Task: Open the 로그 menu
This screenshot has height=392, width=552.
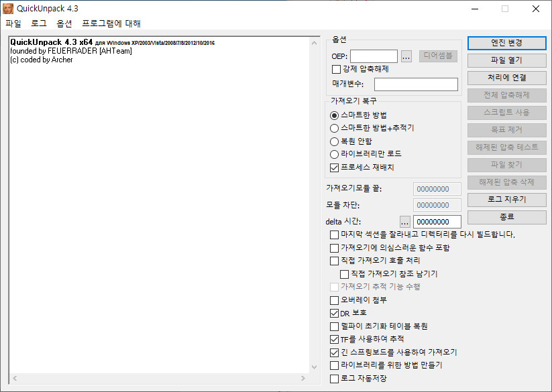Action: point(39,23)
